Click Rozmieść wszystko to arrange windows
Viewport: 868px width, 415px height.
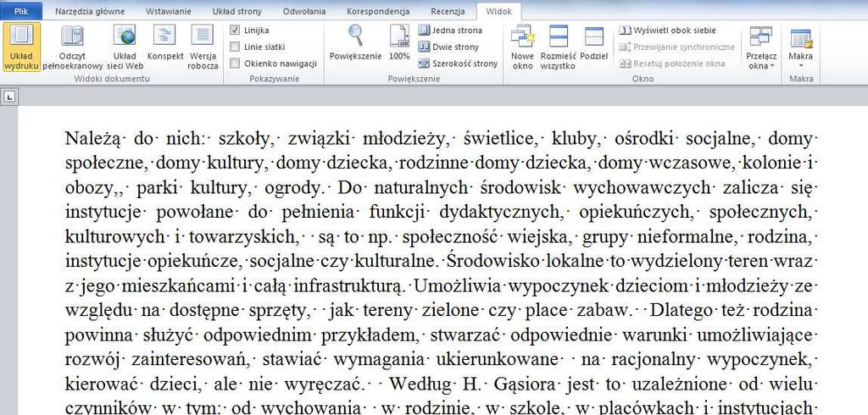(559, 47)
